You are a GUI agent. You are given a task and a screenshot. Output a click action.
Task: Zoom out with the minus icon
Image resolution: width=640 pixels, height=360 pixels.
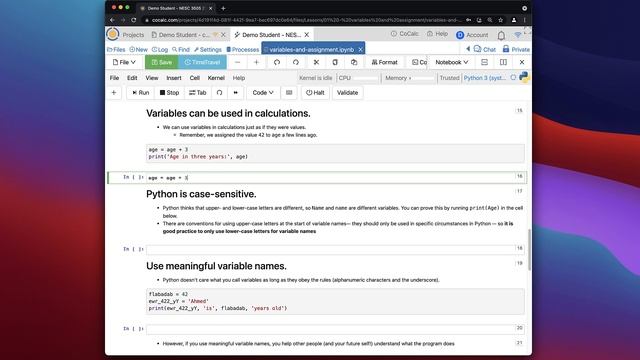click(238, 62)
